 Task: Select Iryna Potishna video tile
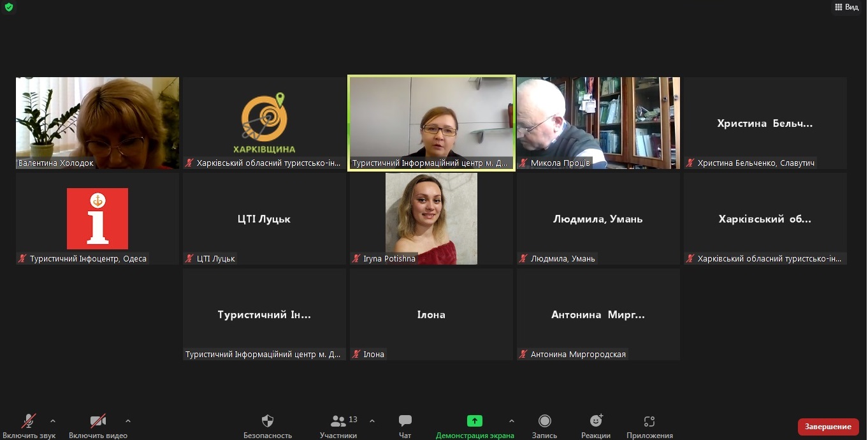pos(431,218)
